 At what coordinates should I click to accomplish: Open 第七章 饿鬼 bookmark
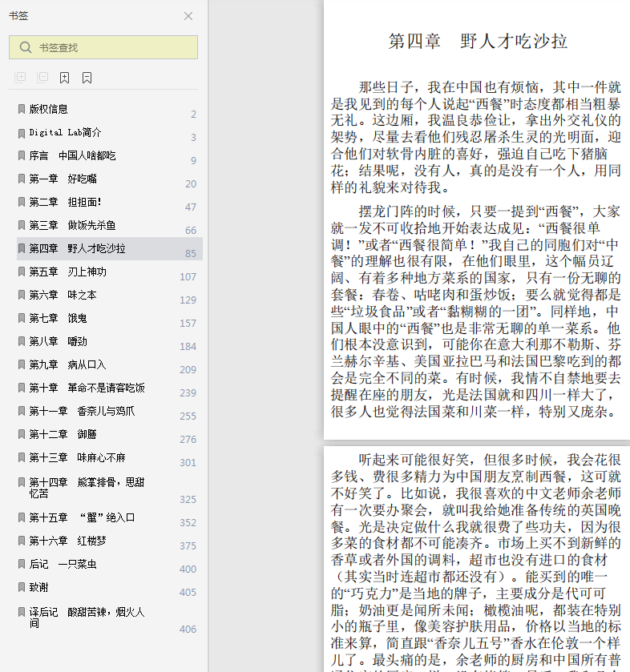[x=58, y=318]
